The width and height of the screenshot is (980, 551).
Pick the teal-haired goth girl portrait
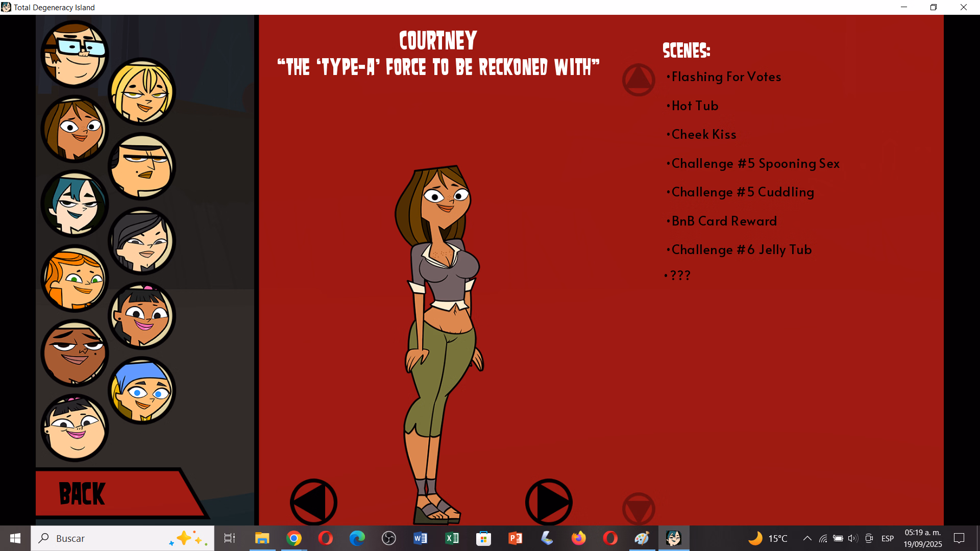tap(75, 204)
